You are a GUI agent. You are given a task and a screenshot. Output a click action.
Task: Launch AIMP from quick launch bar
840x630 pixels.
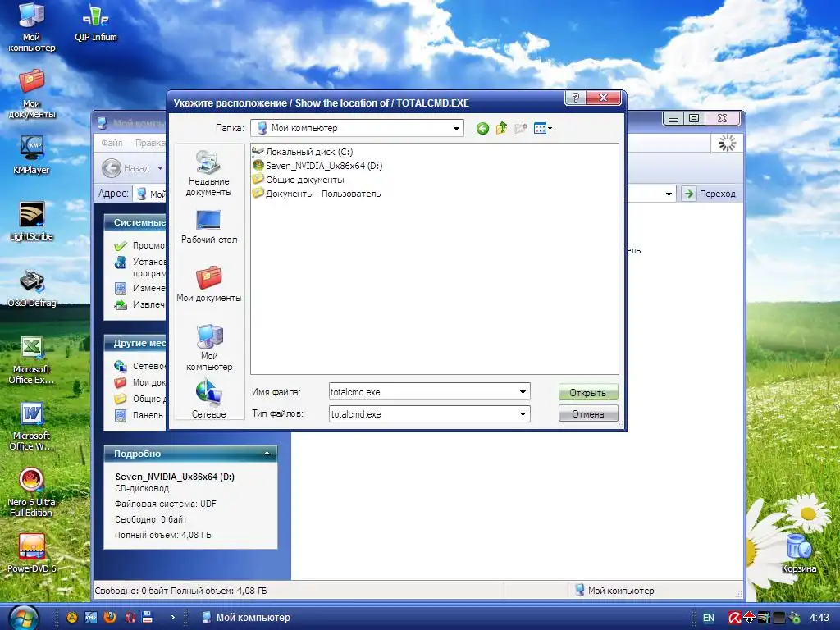pos(72,617)
